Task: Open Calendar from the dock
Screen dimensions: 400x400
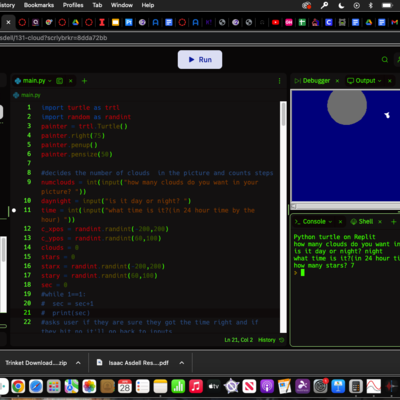Action: [x=125, y=387]
